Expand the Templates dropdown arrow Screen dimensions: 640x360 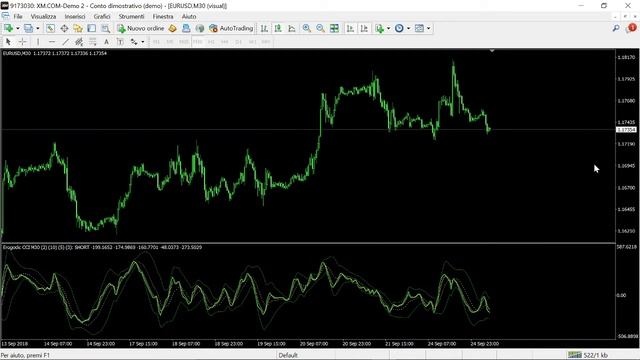point(429,28)
